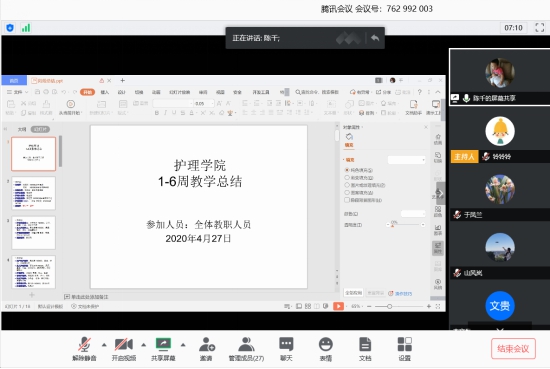Open the documents icon

pyautogui.click(x=365, y=344)
